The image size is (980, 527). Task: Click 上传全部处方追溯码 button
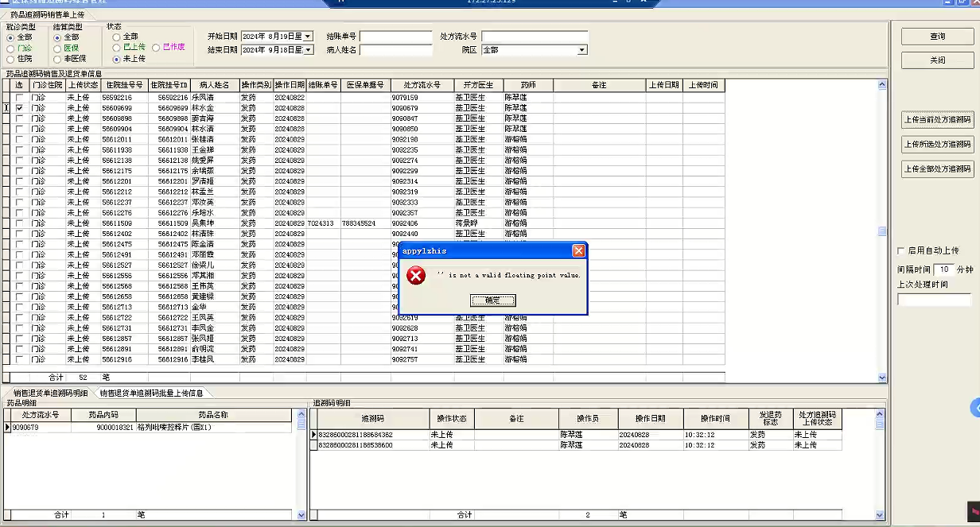[x=937, y=169]
